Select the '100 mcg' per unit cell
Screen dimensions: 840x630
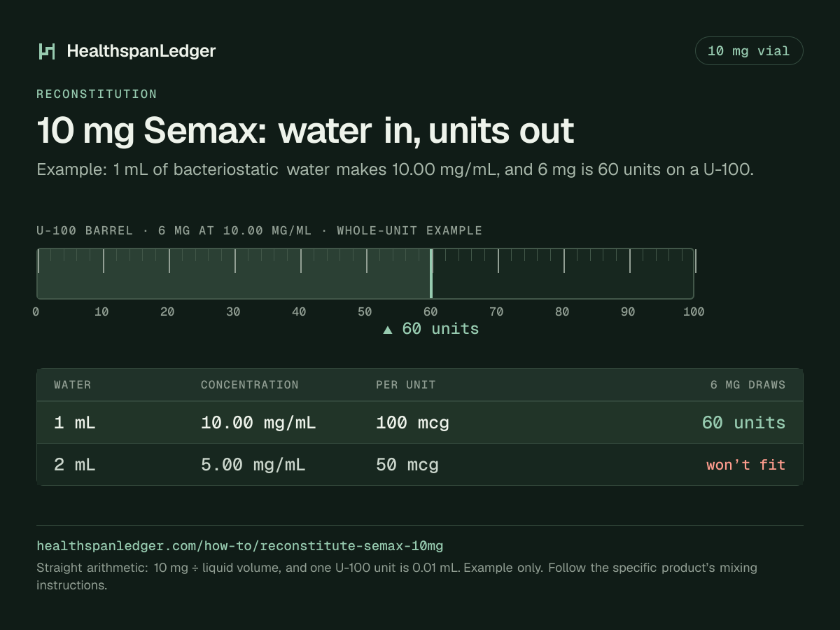click(412, 423)
